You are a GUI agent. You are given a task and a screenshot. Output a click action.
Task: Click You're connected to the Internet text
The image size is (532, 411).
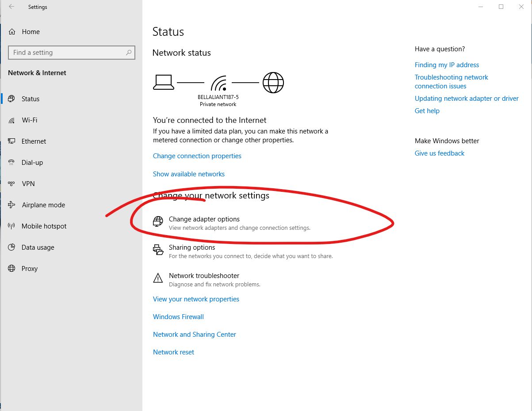click(x=210, y=120)
